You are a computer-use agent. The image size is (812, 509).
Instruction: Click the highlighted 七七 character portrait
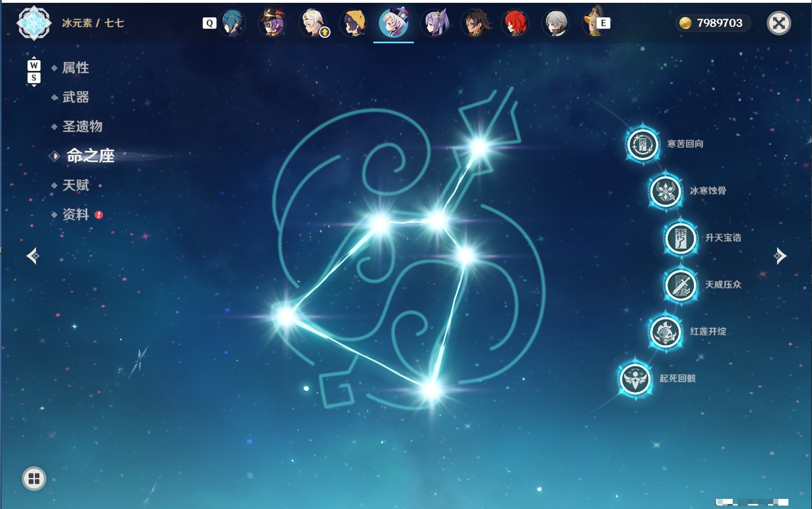click(x=394, y=22)
